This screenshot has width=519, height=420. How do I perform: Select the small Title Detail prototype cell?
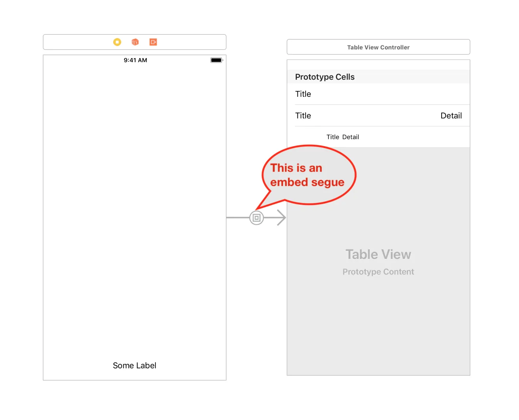pos(378,137)
